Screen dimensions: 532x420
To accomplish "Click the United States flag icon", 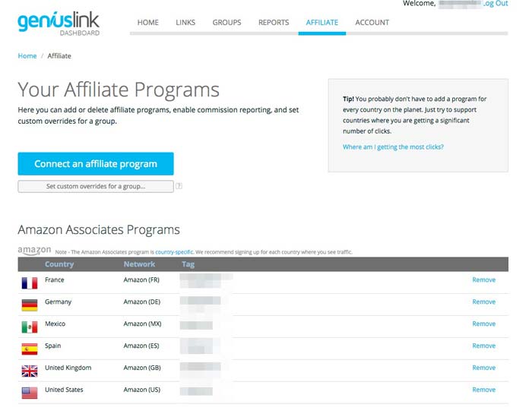I will click(x=30, y=393).
